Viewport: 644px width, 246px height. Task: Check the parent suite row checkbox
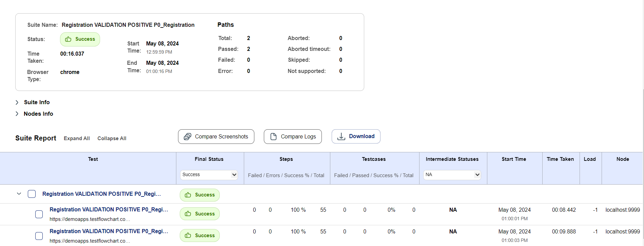click(x=32, y=194)
